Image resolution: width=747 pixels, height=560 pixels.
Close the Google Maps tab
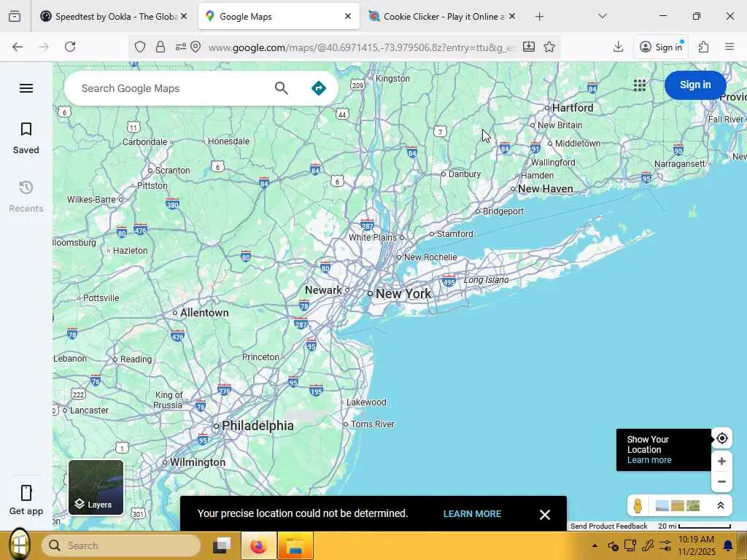(x=348, y=17)
